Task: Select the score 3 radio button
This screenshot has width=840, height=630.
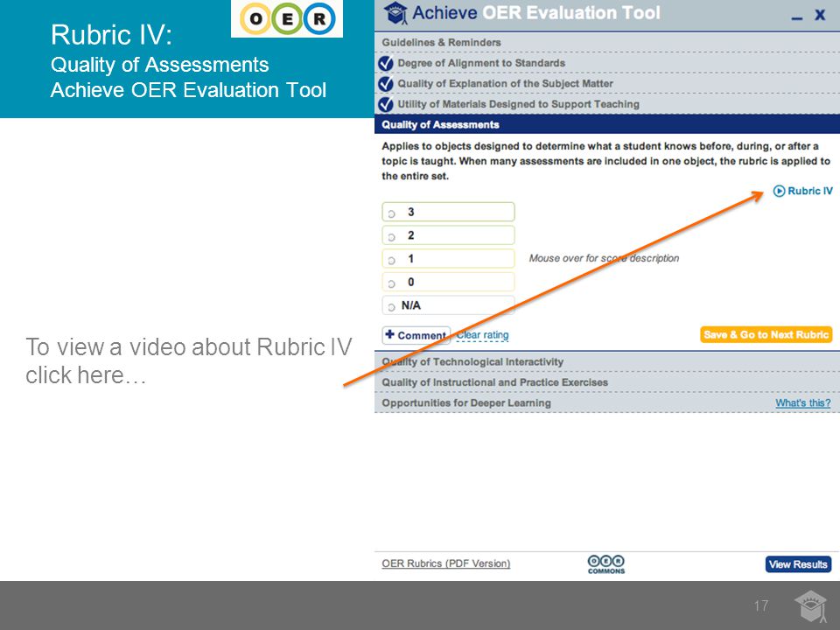Action: 392,213
